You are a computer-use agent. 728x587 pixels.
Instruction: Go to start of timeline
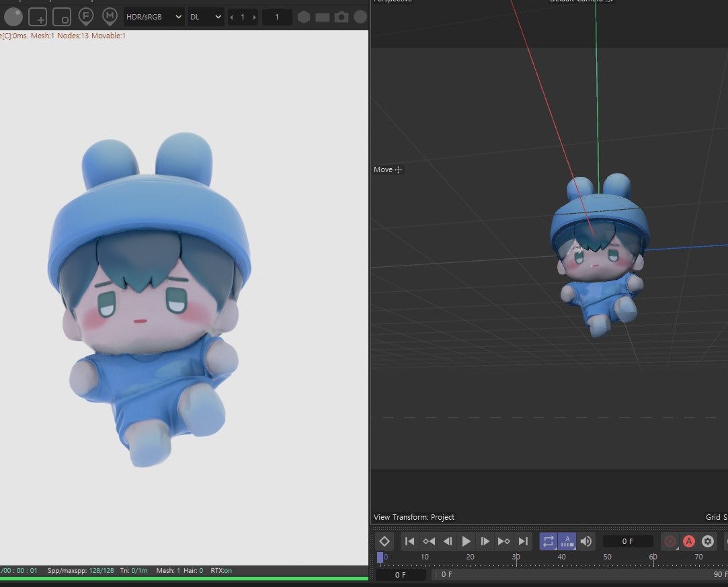[409, 541]
